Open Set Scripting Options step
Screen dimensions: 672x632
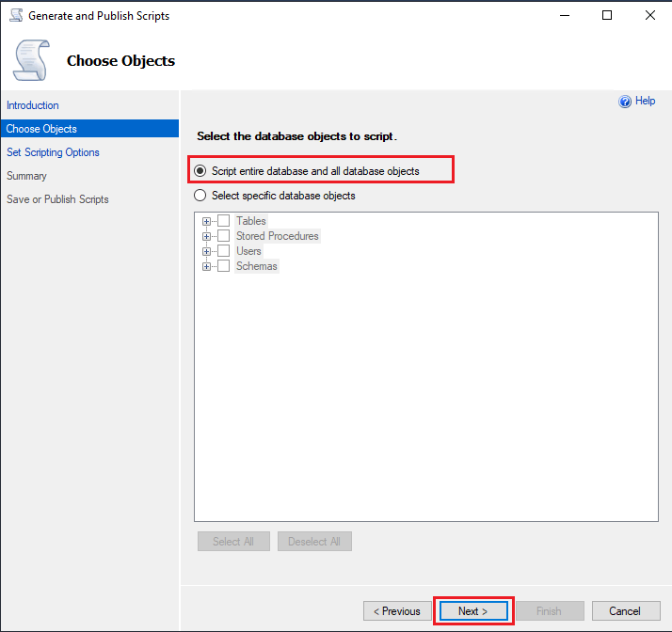click(x=53, y=152)
